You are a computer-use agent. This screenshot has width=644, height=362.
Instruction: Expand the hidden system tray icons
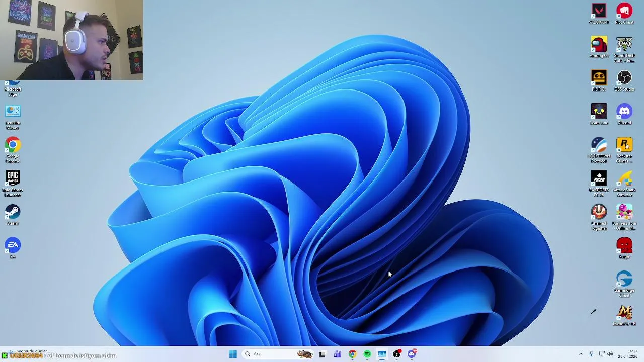pyautogui.click(x=580, y=354)
